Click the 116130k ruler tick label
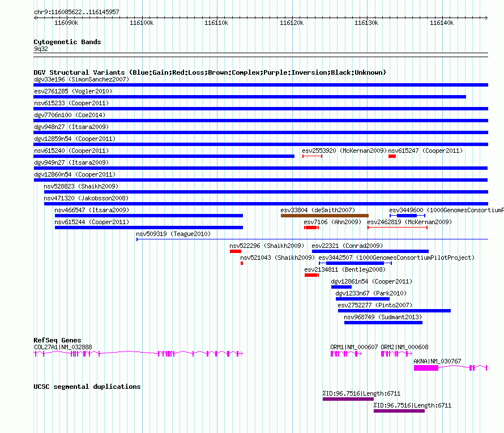 366,23
